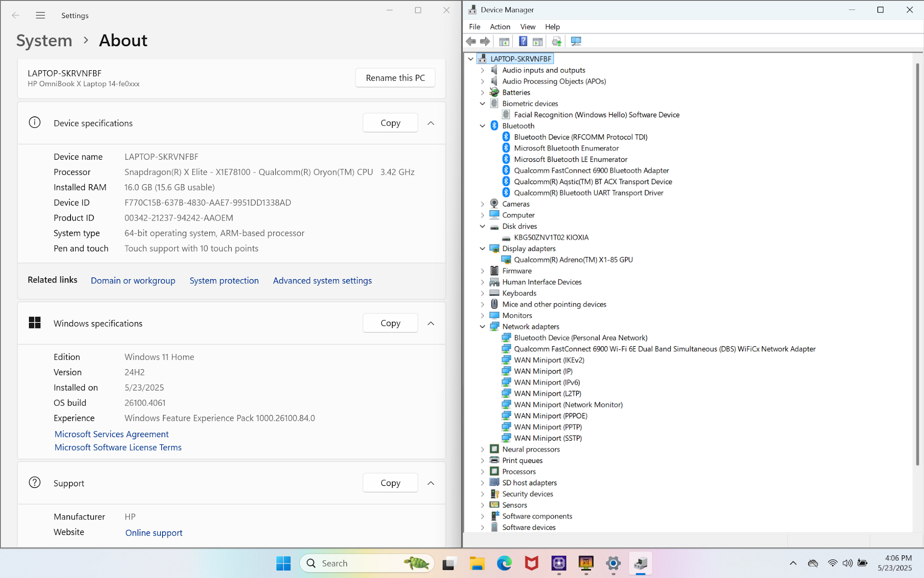Open Advanced system settings link
Viewport: 924px width, 578px height.
pos(322,280)
